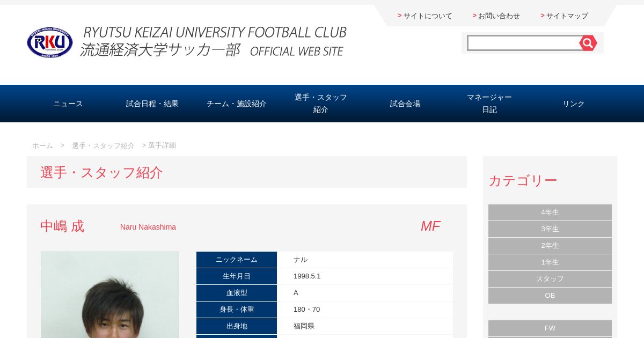Select the マネージャー日記 menu item

click(x=489, y=104)
